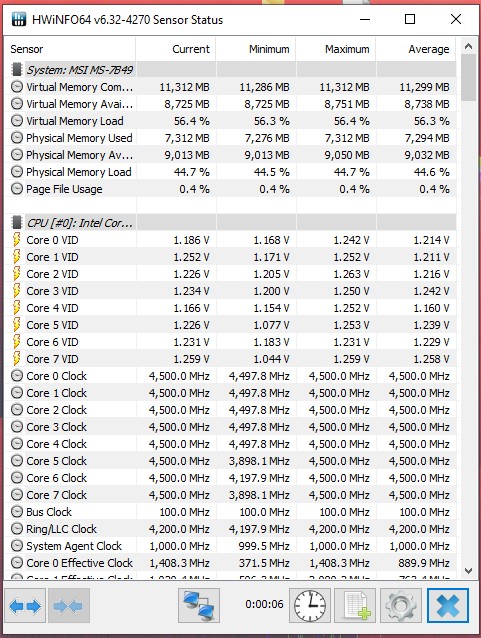The image size is (481, 638).
Task: Click the vertical scrollbar thumb
Action: pyautogui.click(x=469, y=78)
